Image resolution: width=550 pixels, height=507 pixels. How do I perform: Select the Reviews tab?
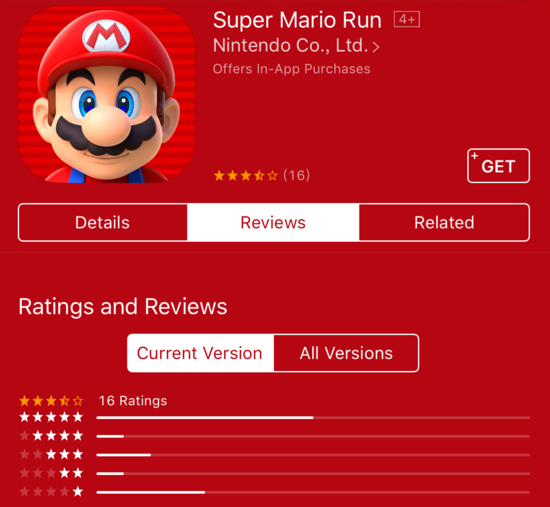coord(273,222)
